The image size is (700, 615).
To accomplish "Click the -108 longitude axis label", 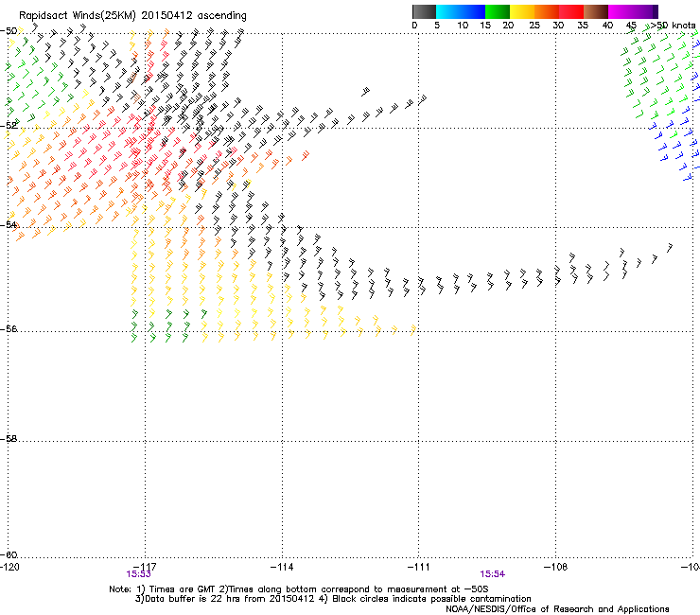I will 556,567.
